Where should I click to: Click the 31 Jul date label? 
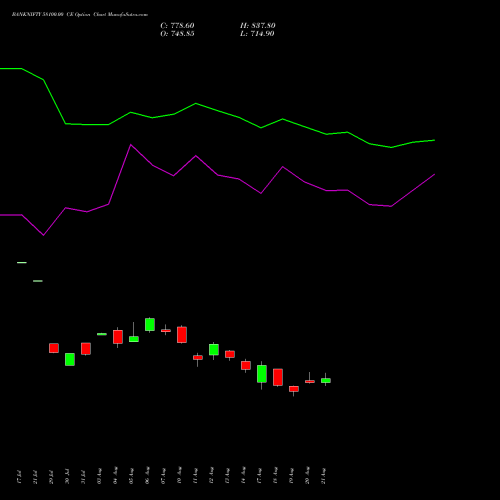[83, 477]
